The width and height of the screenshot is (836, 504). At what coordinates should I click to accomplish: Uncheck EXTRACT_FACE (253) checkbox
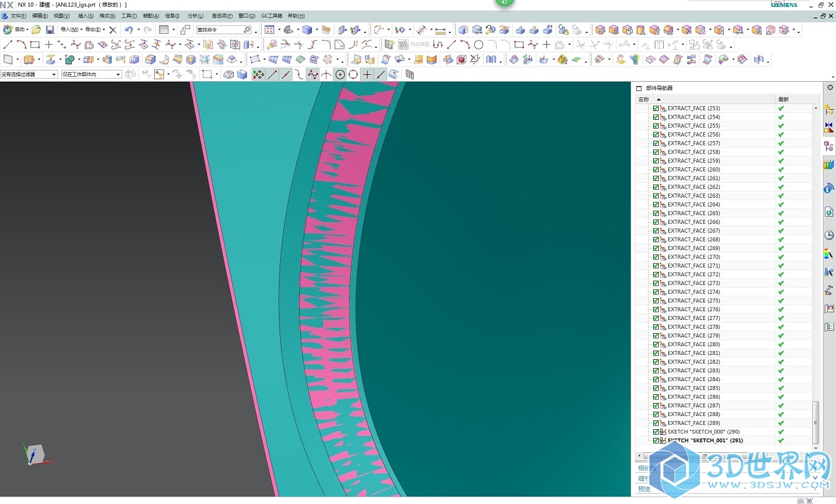coord(656,108)
